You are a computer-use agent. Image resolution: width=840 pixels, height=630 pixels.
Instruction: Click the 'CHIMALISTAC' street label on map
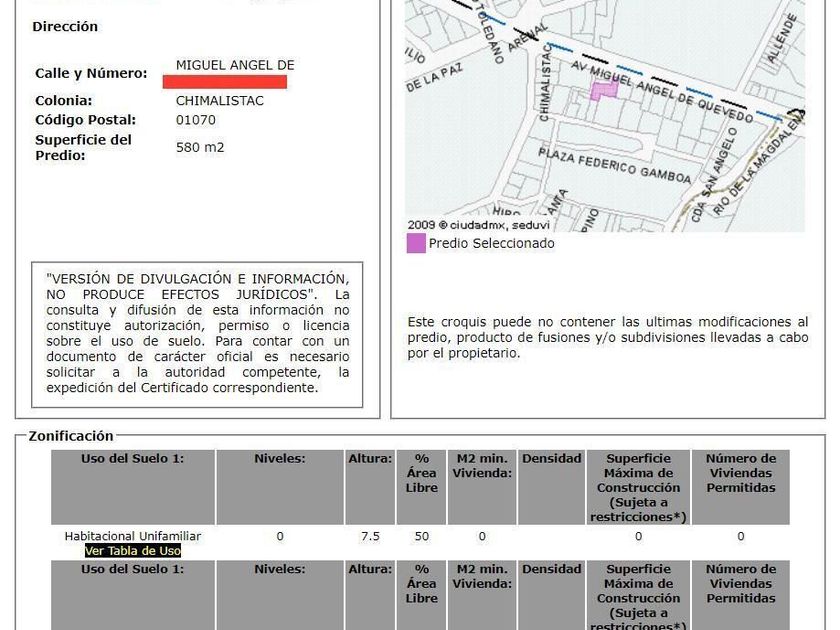click(x=545, y=82)
